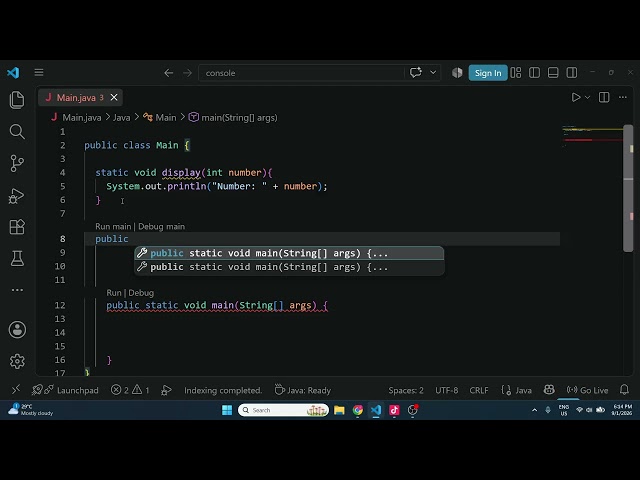This screenshot has height=480, width=640.
Task: Open the Explorer view in activity bar
Action: 17,100
